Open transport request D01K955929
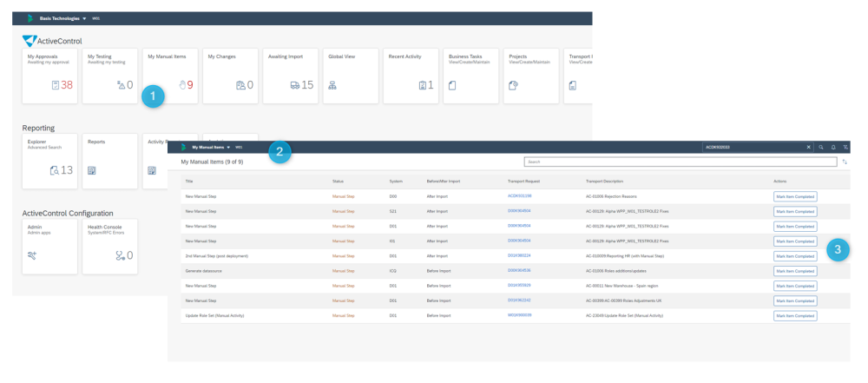Viewport: 868px width, 383px height. (519, 285)
